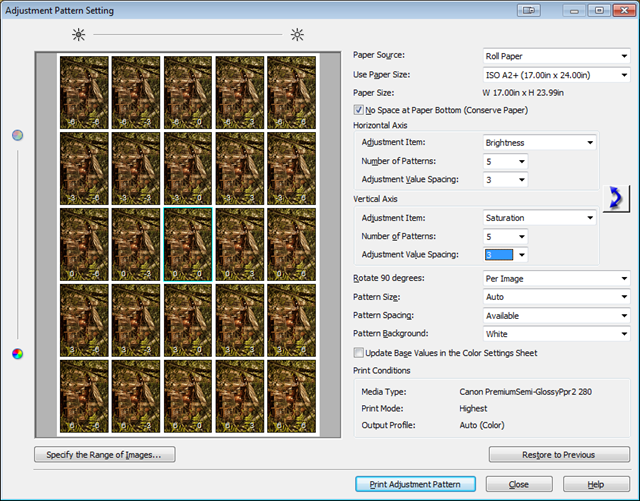Click Specify the Range of Images button
Image resolution: width=640 pixels, height=501 pixels.
click(x=104, y=455)
